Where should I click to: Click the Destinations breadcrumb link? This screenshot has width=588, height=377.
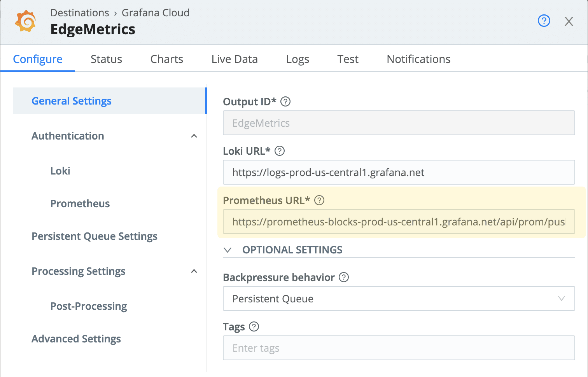[80, 13]
